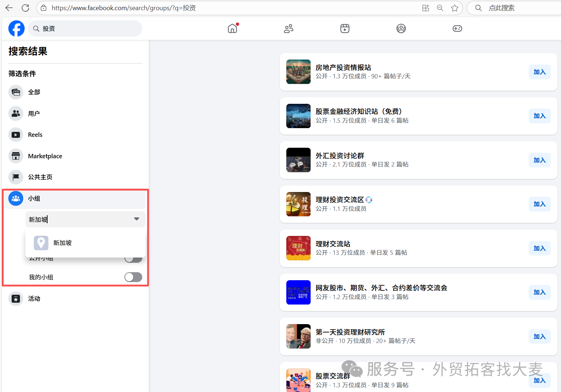
Task: Reload the page with the refresh icon
Action: 25,8
